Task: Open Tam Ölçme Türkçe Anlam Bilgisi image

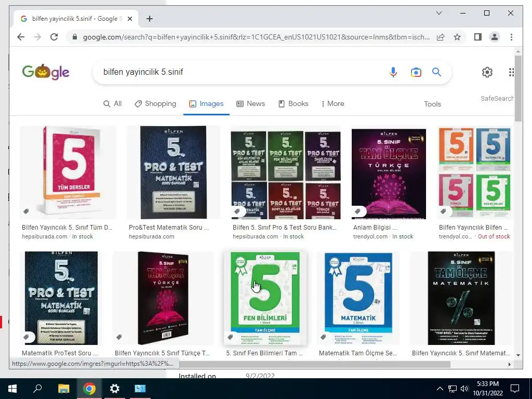Action: point(389,173)
